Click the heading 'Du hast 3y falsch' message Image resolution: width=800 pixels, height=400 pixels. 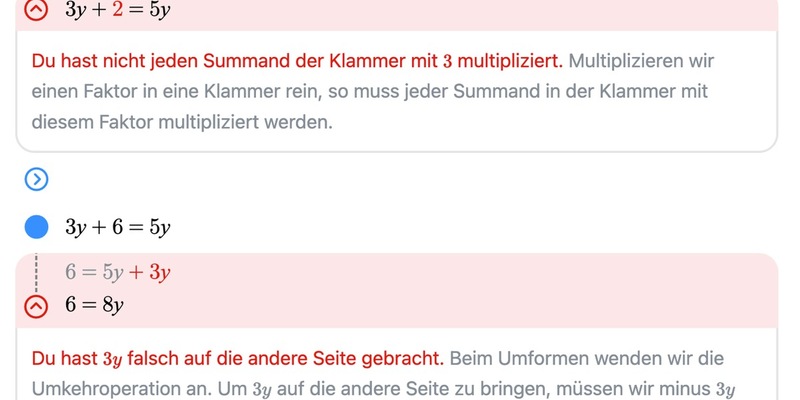click(x=237, y=357)
